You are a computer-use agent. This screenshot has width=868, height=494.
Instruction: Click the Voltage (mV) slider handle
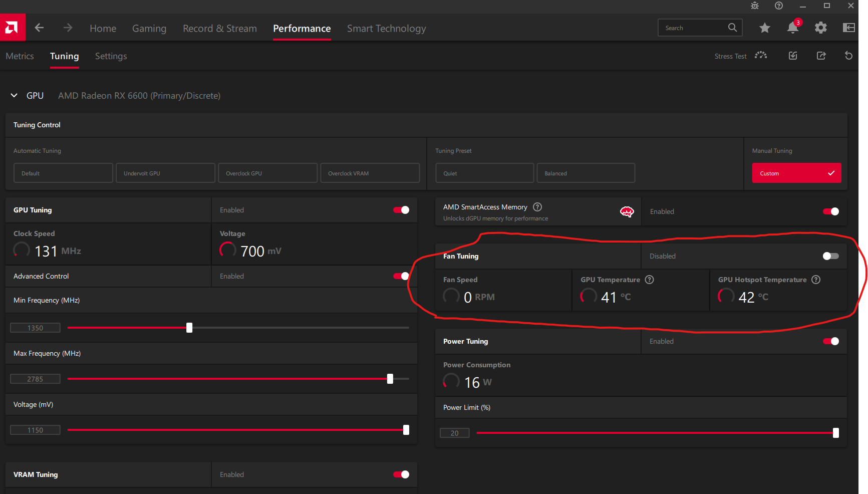click(x=406, y=430)
